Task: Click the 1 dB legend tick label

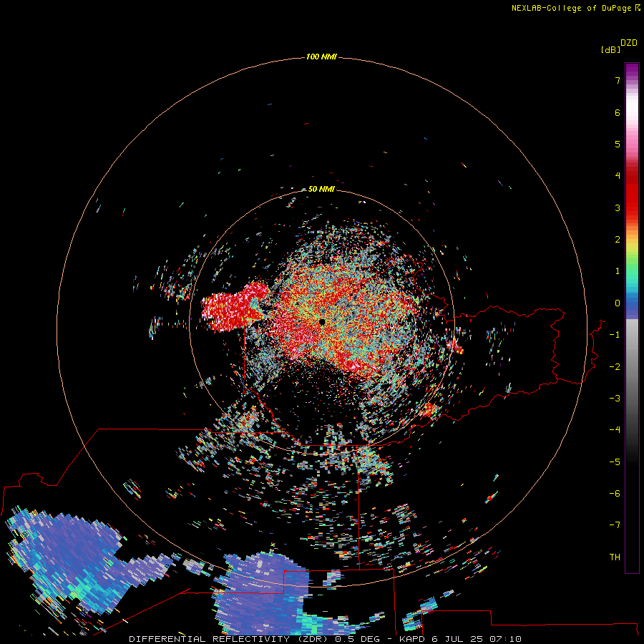Action: pyautogui.click(x=618, y=271)
